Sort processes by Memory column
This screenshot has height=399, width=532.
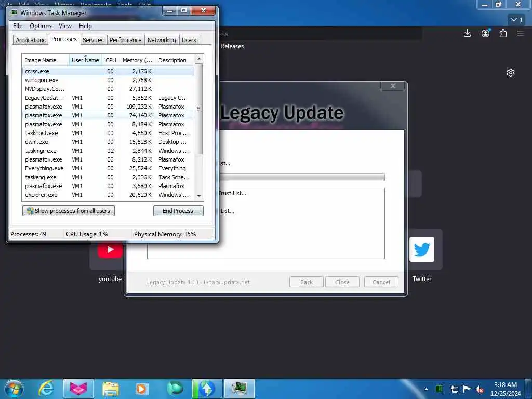pos(137,60)
